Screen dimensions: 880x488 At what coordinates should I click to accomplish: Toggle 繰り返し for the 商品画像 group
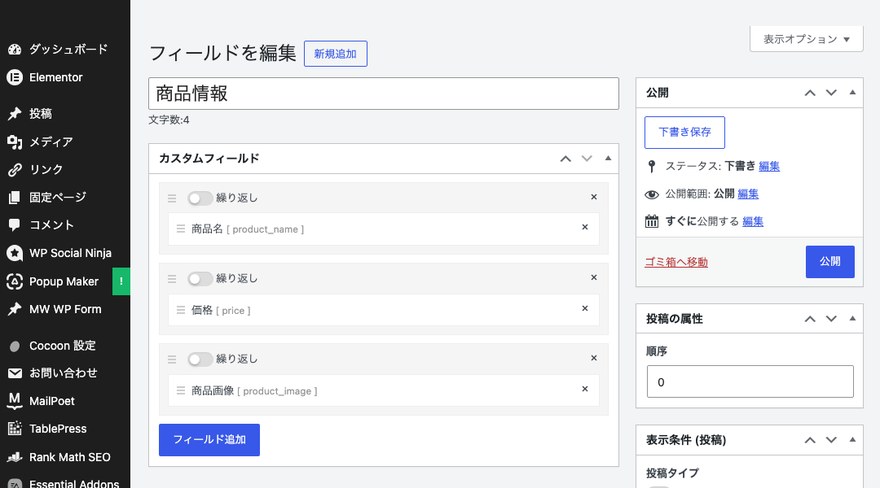200,359
